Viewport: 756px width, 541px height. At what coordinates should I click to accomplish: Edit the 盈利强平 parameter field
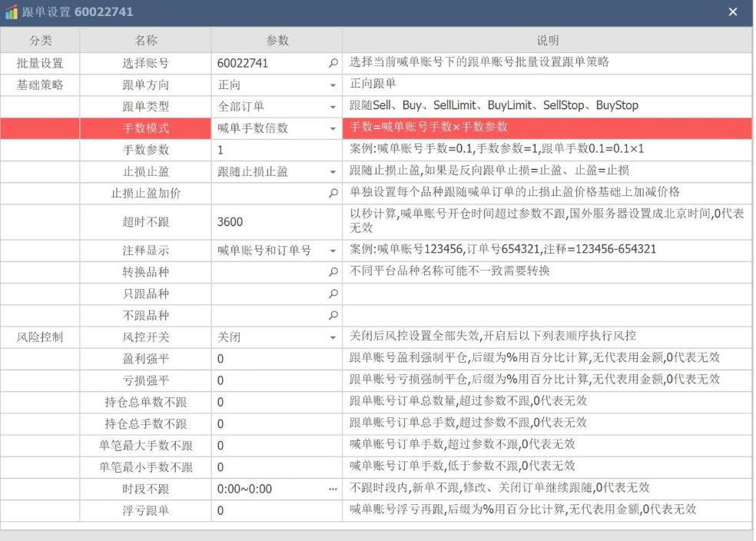[269, 359]
